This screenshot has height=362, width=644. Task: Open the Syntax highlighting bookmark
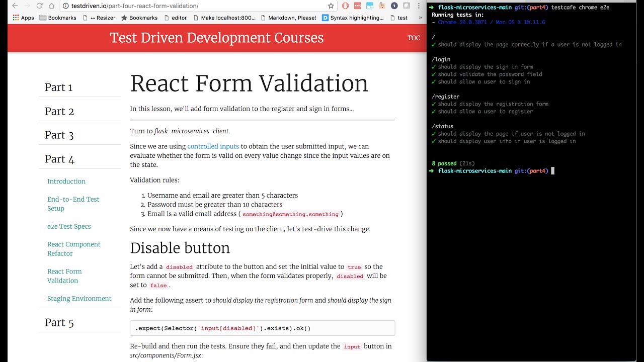pos(353,18)
